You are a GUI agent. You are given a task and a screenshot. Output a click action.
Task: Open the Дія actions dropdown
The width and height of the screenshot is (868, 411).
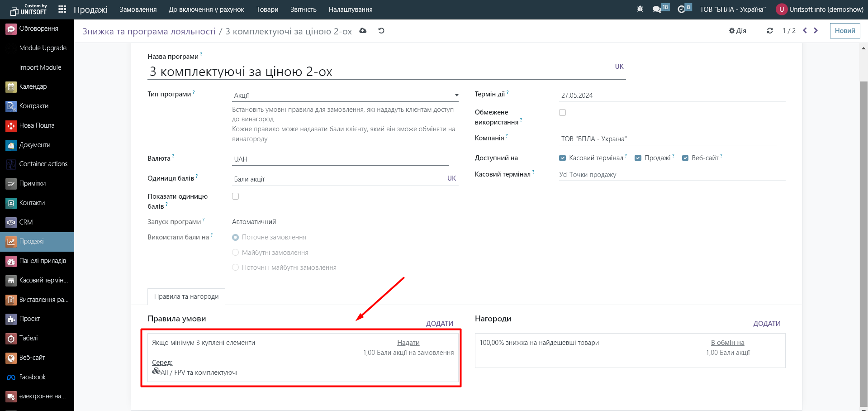click(x=738, y=31)
